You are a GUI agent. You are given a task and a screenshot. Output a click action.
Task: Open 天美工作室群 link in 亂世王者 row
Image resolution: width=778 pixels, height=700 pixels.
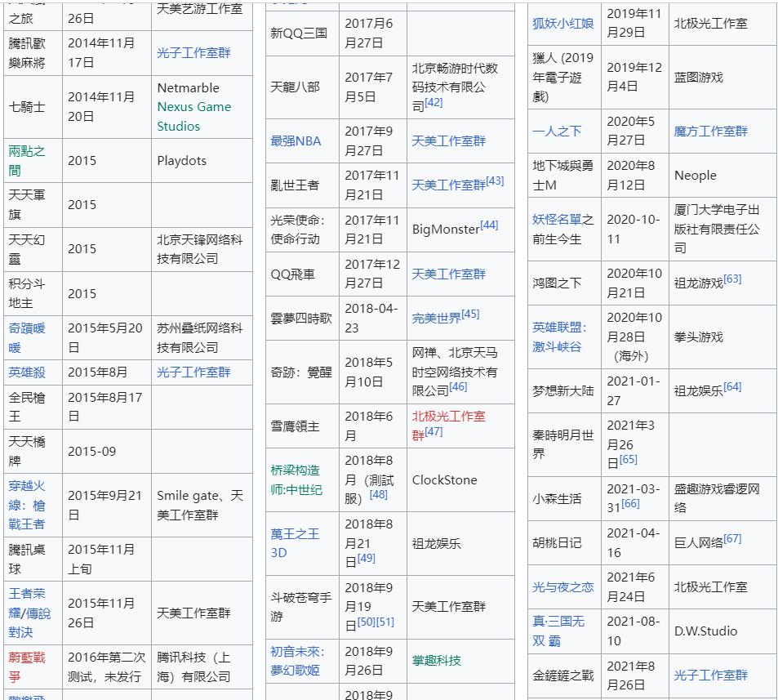click(448, 185)
